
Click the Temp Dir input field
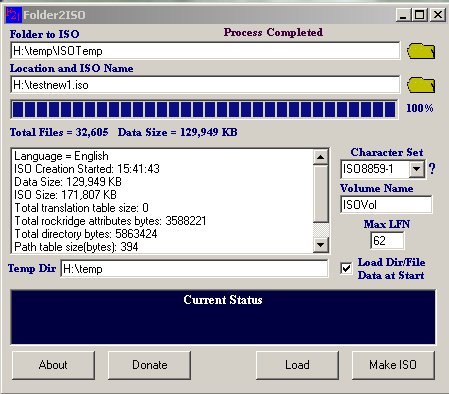coord(194,269)
